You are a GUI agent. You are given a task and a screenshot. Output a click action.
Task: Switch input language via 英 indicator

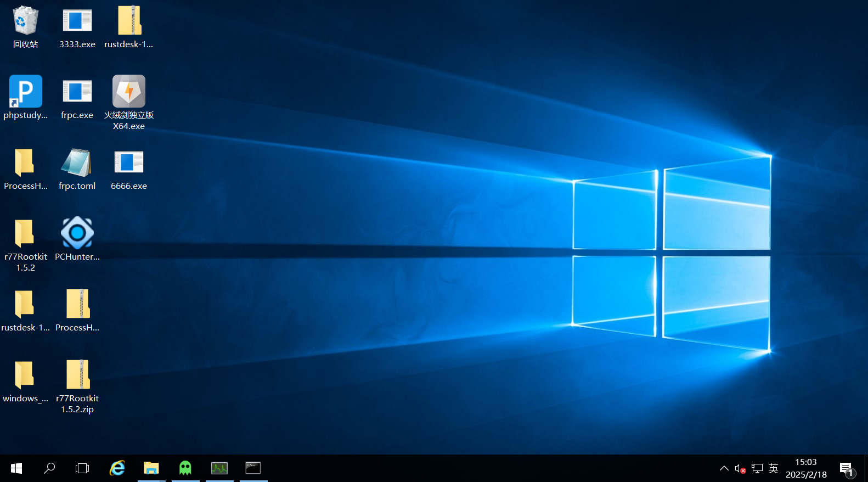click(x=773, y=468)
